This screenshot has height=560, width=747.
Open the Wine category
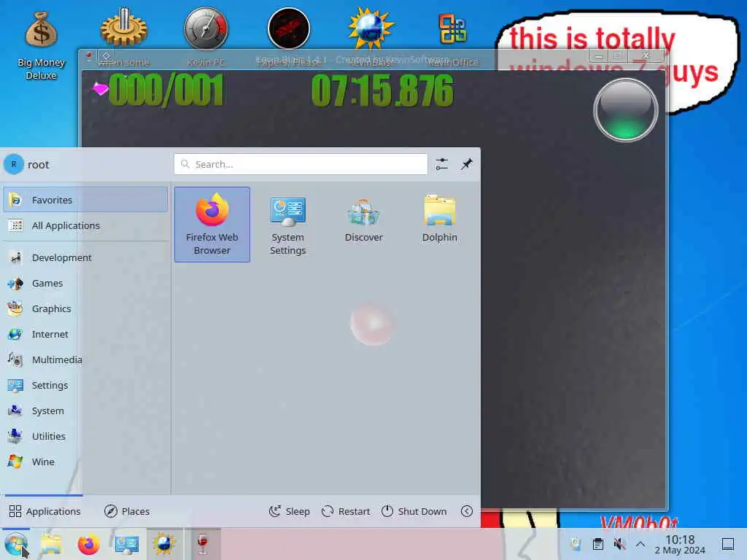coord(85,462)
